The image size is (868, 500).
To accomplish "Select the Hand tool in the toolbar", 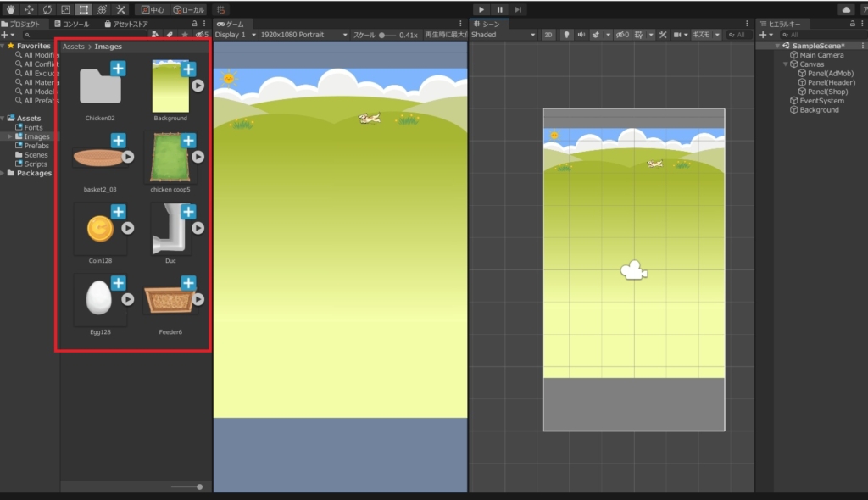I will click(9, 9).
